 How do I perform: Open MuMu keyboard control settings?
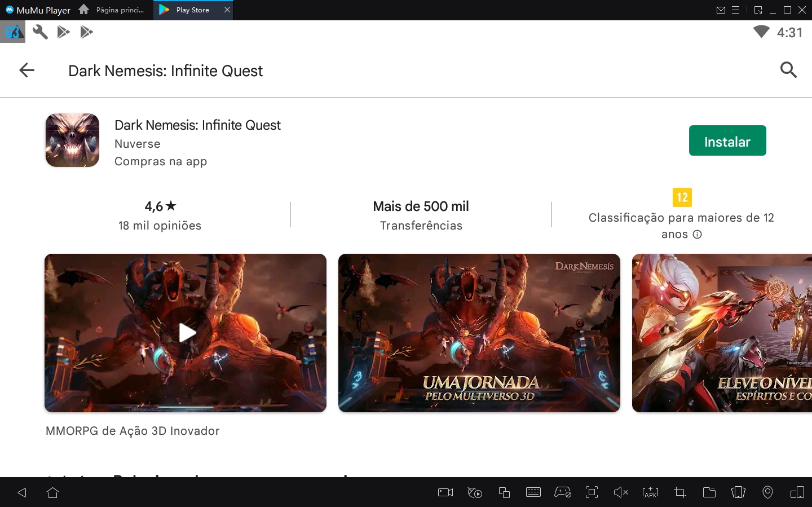533,492
